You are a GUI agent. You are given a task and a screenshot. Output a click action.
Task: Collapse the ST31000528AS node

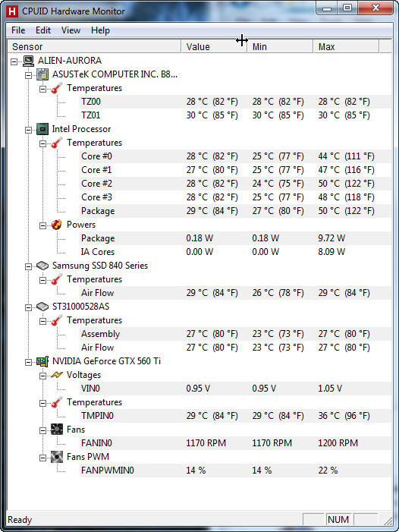(x=29, y=307)
